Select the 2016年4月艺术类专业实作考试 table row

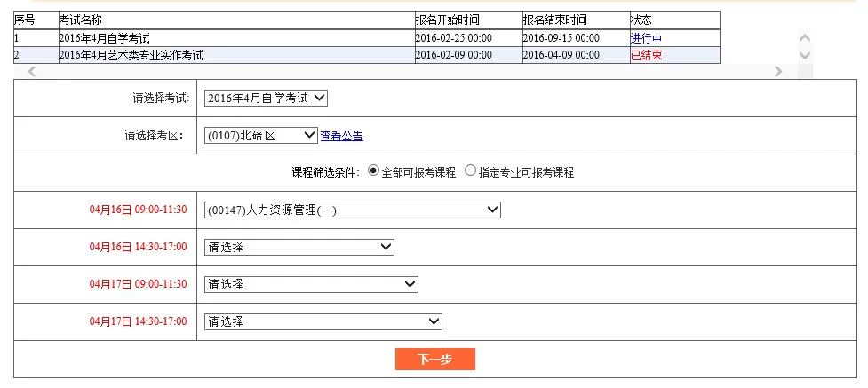[x=235, y=55]
